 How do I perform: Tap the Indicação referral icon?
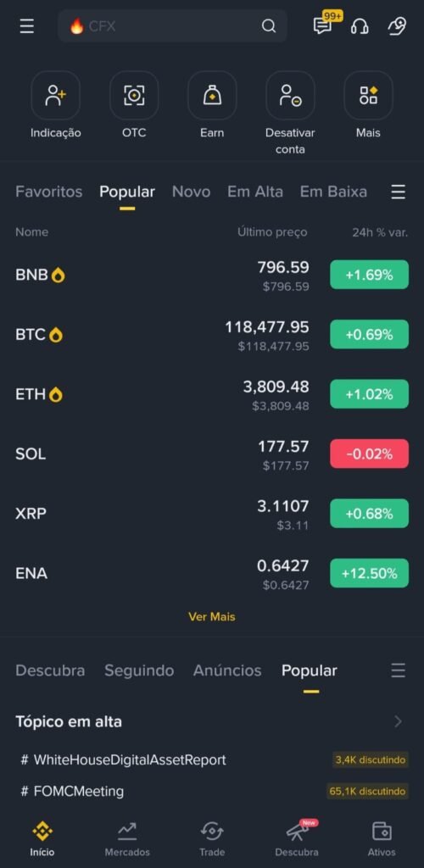(55, 95)
